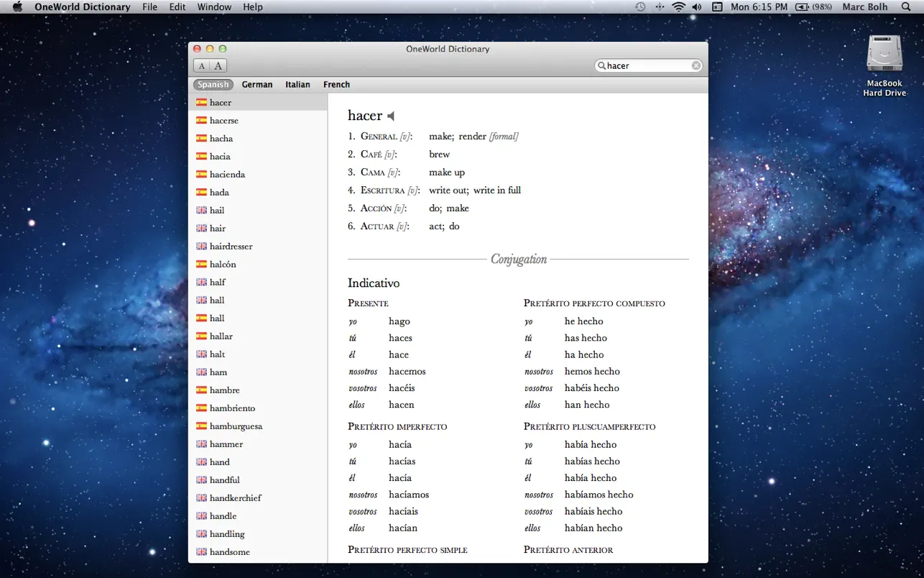Click the Spanish flag beside "hambre"

tap(200, 390)
